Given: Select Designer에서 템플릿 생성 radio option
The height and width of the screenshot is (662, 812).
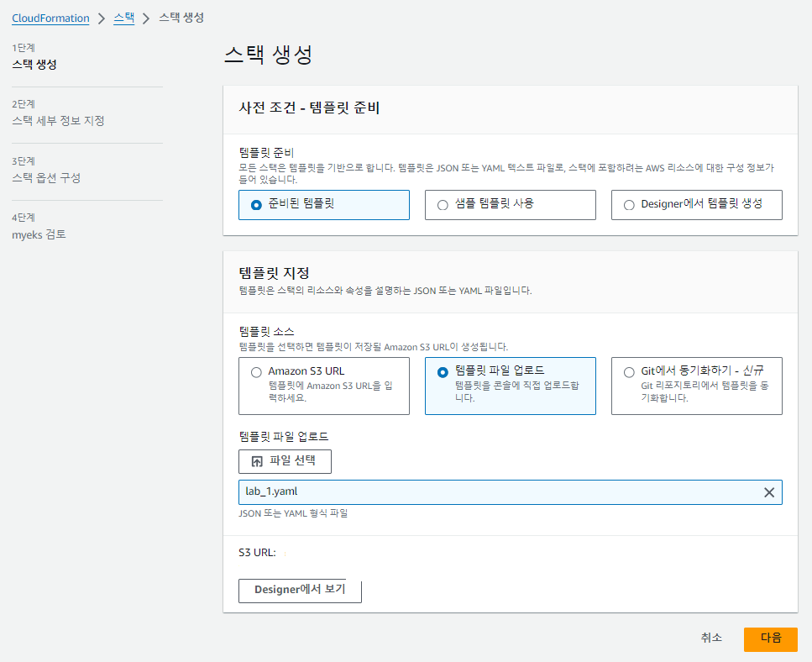Looking at the screenshot, I should pyautogui.click(x=696, y=205).
